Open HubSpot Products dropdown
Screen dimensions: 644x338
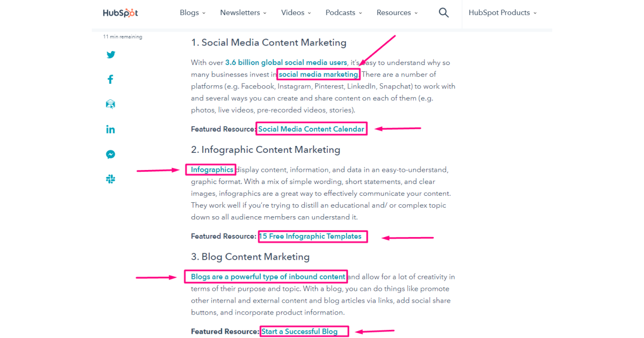pos(502,13)
